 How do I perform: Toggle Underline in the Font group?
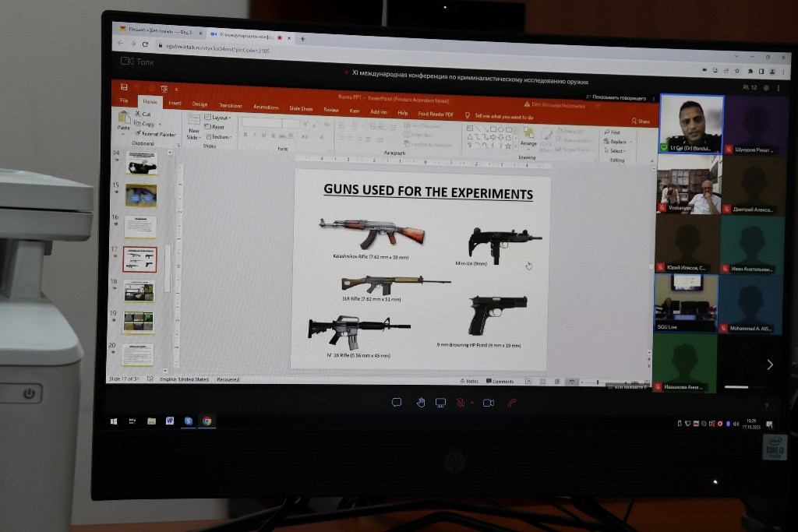pos(263,136)
